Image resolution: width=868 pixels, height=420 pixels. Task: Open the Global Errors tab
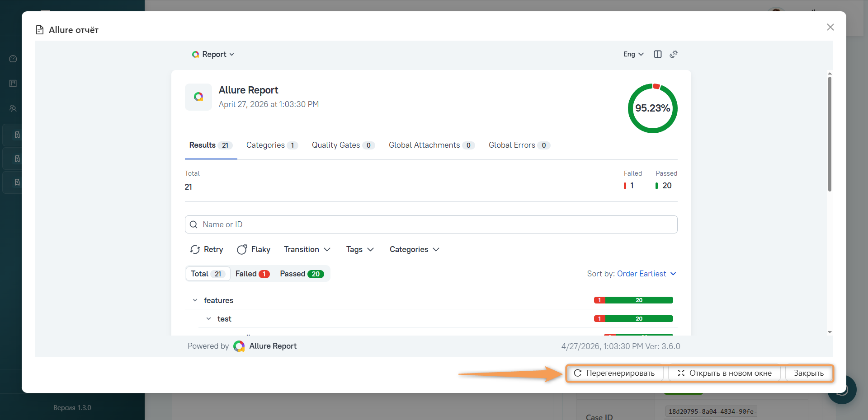[x=519, y=145]
